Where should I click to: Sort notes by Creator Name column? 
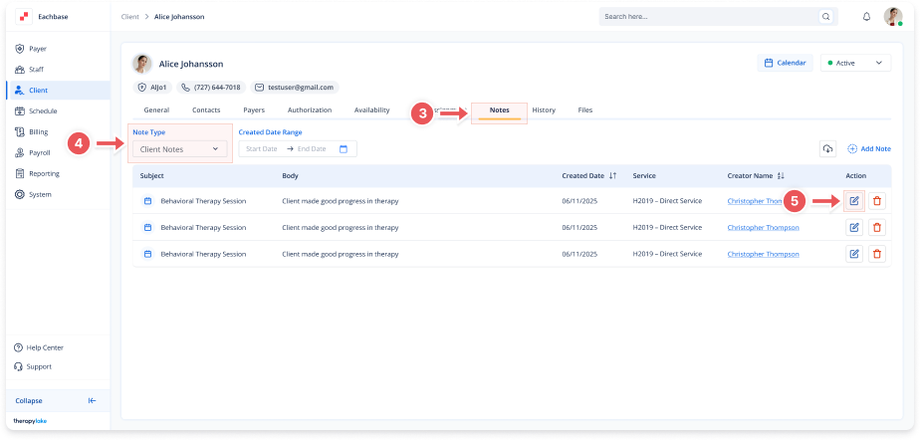coord(781,176)
